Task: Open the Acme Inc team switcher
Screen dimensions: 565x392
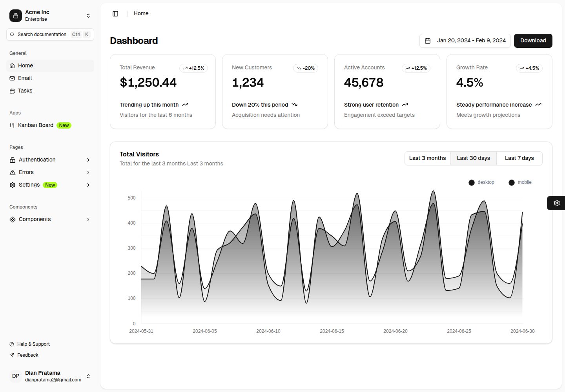Action: pyautogui.click(x=50, y=16)
